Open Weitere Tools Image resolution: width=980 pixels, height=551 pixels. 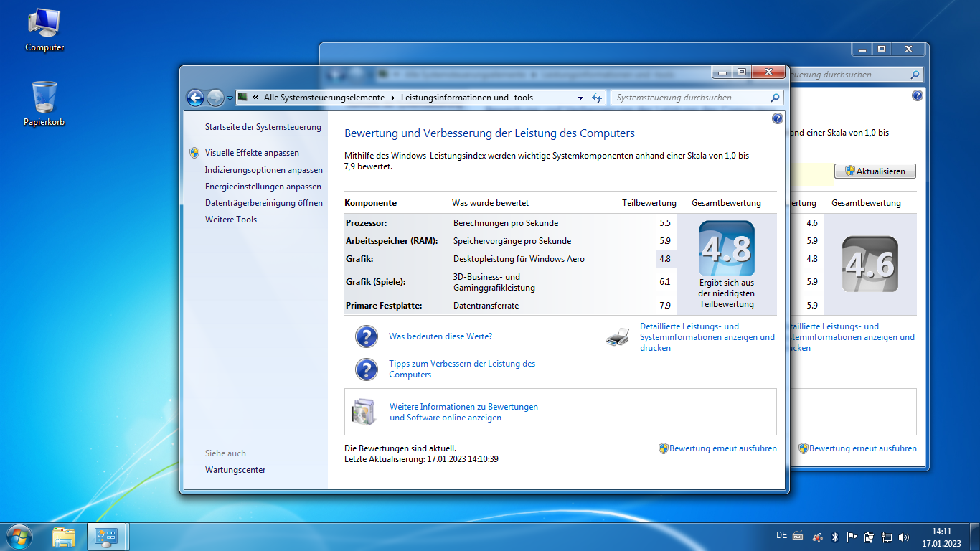231,220
